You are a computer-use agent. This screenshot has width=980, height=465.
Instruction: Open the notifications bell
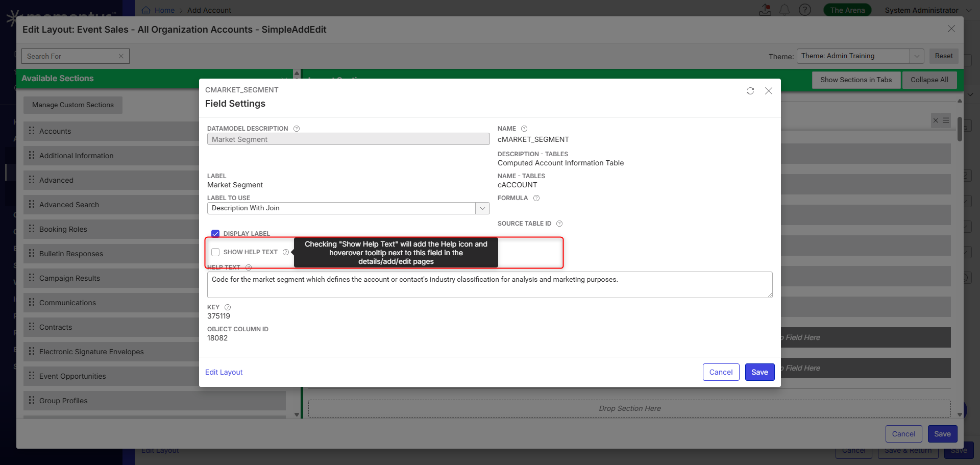pyautogui.click(x=785, y=10)
